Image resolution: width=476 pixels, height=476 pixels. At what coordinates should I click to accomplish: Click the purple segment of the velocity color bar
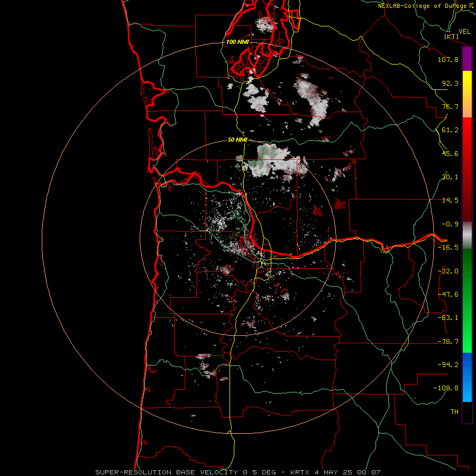tap(467, 59)
